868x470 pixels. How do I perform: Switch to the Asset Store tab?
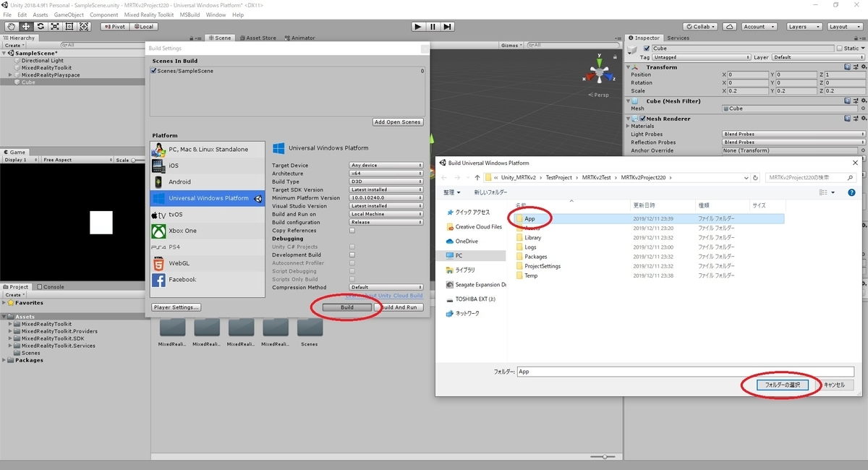[x=258, y=38]
